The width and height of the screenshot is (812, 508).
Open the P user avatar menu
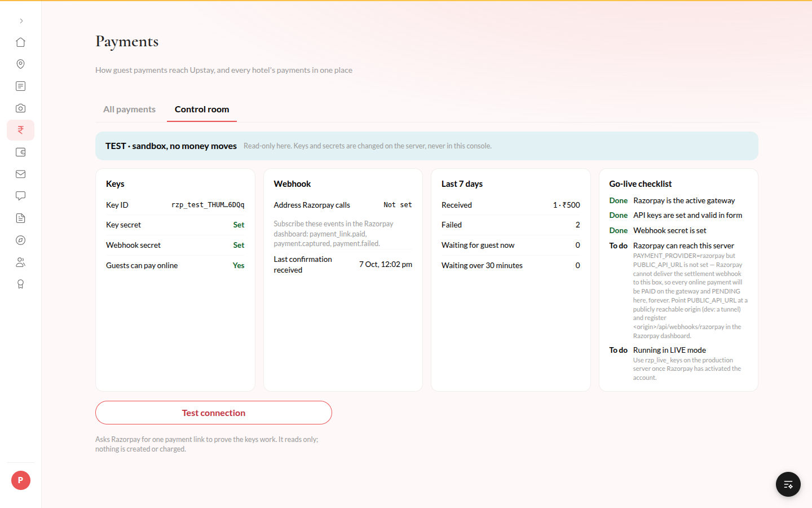(x=21, y=480)
